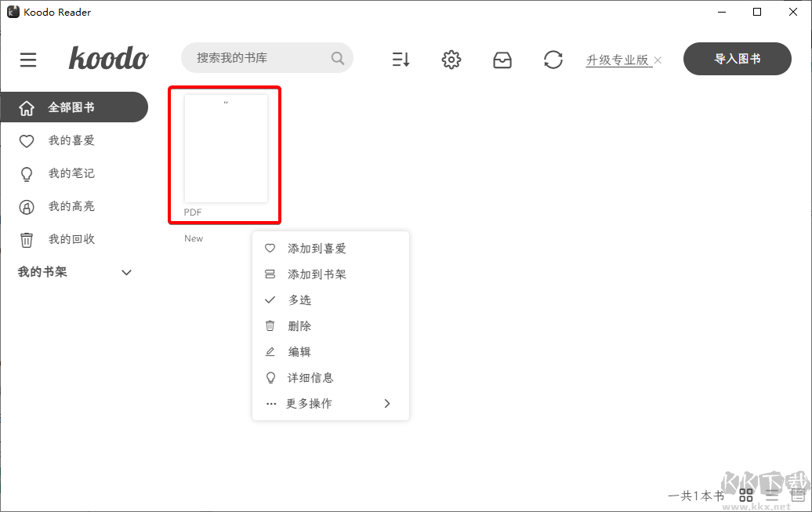The width and height of the screenshot is (812, 512).
Task: Toggle list view mode at bottom right
Action: coord(770,495)
